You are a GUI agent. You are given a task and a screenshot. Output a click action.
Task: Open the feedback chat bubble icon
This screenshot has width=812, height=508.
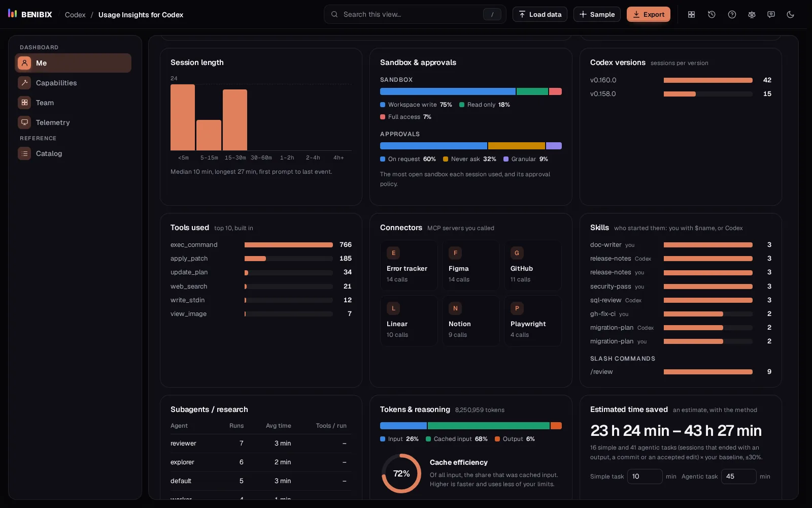pyautogui.click(x=771, y=14)
